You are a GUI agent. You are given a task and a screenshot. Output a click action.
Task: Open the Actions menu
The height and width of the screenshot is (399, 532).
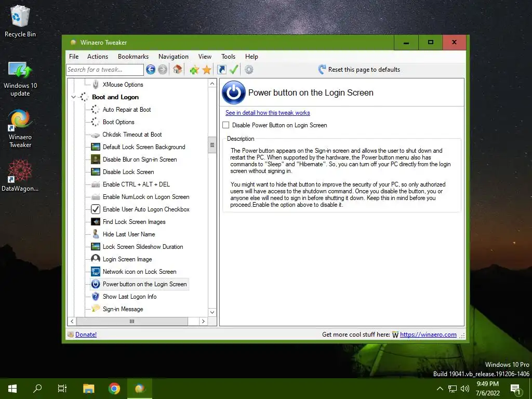(98, 56)
